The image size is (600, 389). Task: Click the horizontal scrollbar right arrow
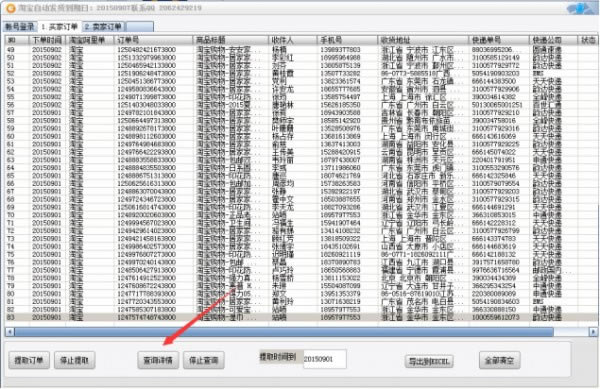(x=593, y=332)
